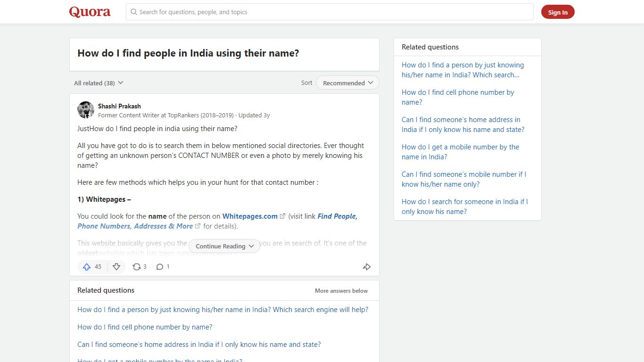Open the 'How do I find people in India using their name?' question title
644x362 pixels.
188,53
